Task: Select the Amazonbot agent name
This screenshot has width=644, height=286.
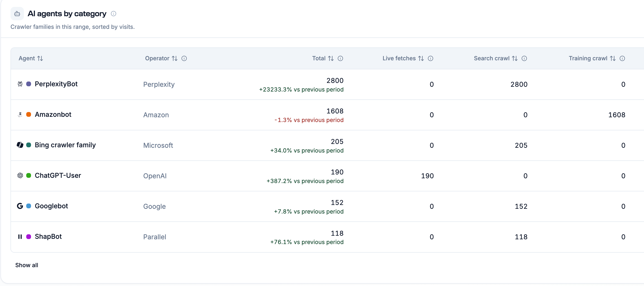Action: pos(53,114)
